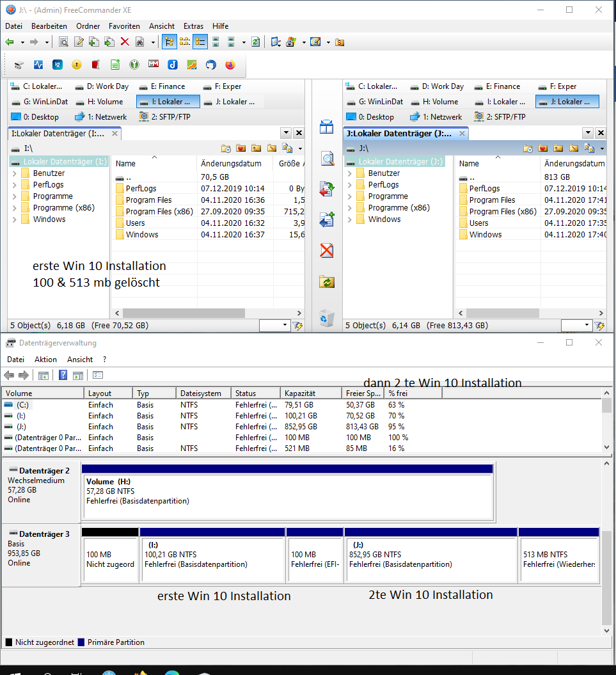Screen dimensions: 616x675
Task: Open the file viewer magnifier icon in toolbar
Action: pyautogui.click(x=63, y=42)
